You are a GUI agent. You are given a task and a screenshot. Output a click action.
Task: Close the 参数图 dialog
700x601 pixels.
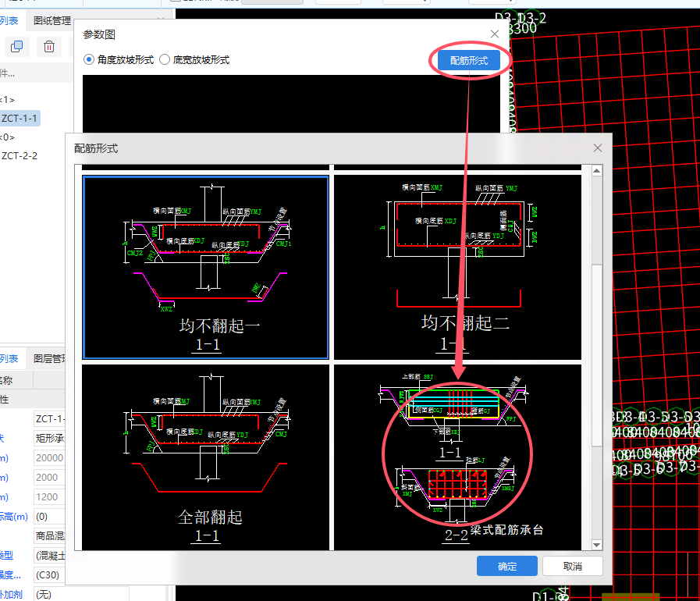click(x=495, y=34)
